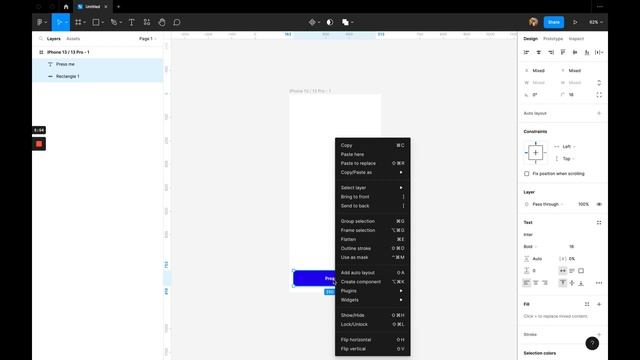This screenshot has height=360, width=640.
Task: Stop recording red square button
Action: pos(39,144)
